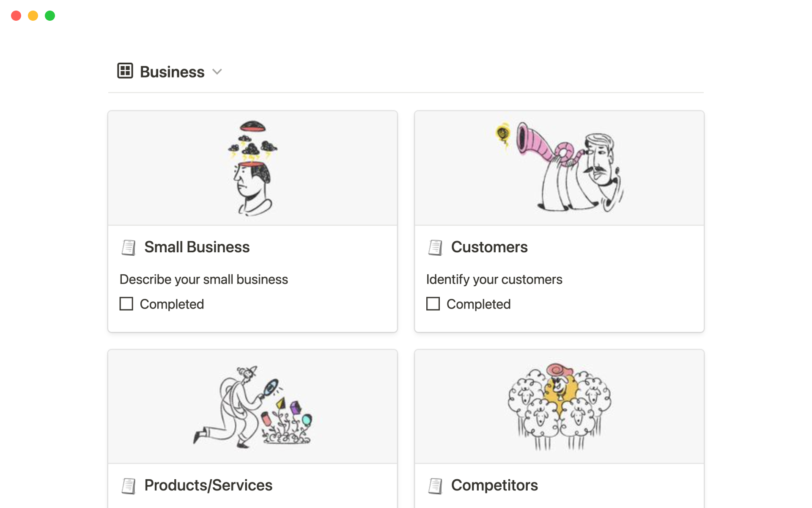Click the man with horn cover image

pyautogui.click(x=559, y=168)
